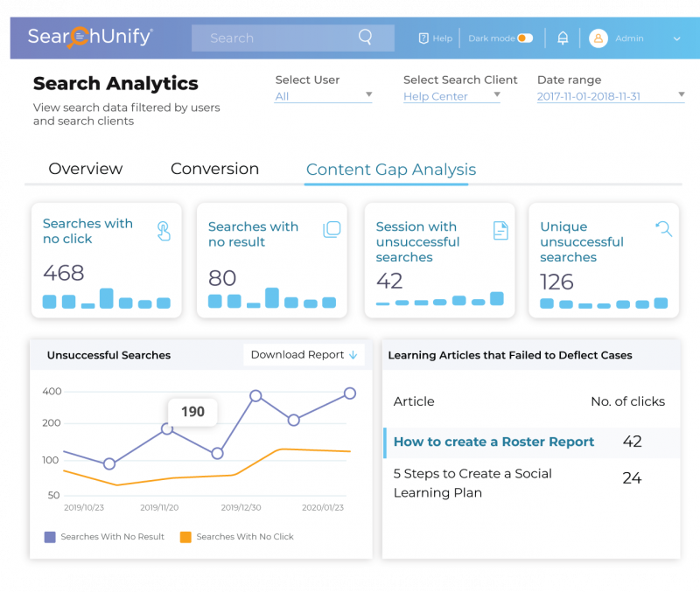700x592 pixels.
Task: Open 5 Steps to Create a Social Learning Plan
Action: [x=472, y=484]
